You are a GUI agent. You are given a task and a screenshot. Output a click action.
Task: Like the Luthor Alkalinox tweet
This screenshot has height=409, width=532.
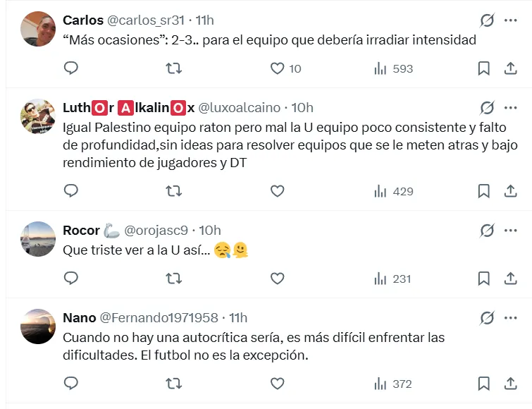278,191
